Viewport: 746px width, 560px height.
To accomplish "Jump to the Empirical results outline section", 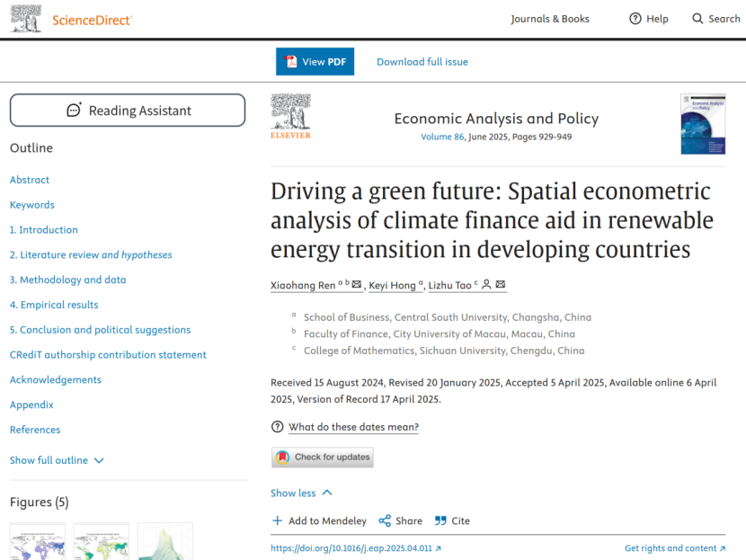I will click(53, 305).
